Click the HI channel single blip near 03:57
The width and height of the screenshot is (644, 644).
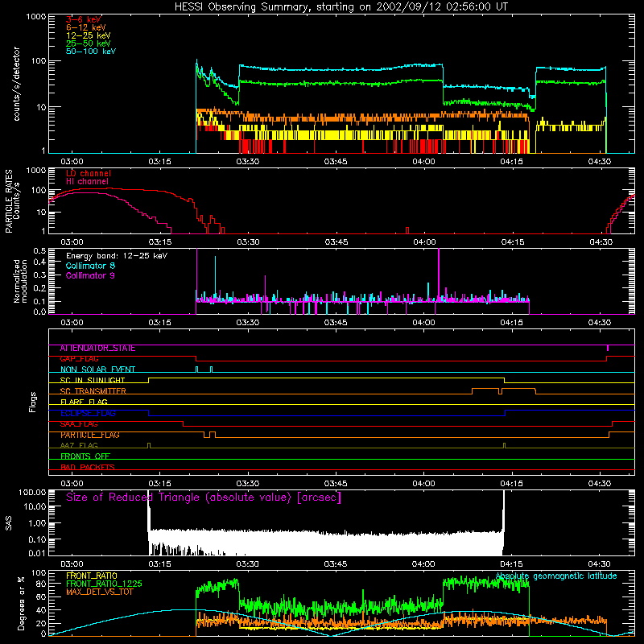point(407,230)
